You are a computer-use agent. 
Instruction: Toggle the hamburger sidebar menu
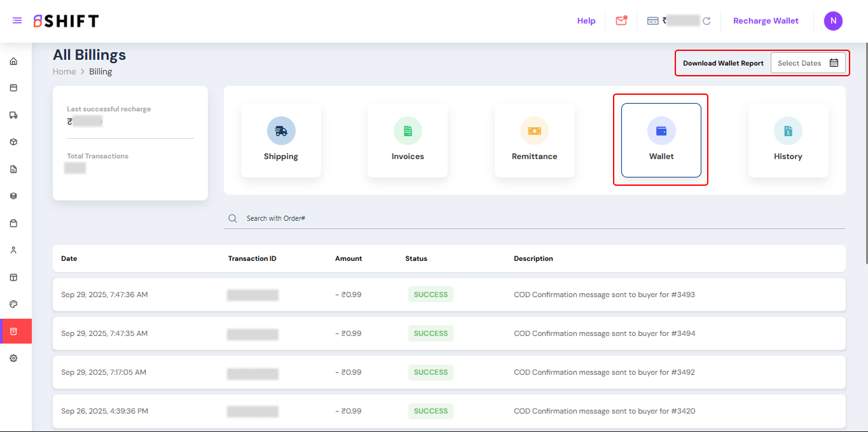click(17, 21)
